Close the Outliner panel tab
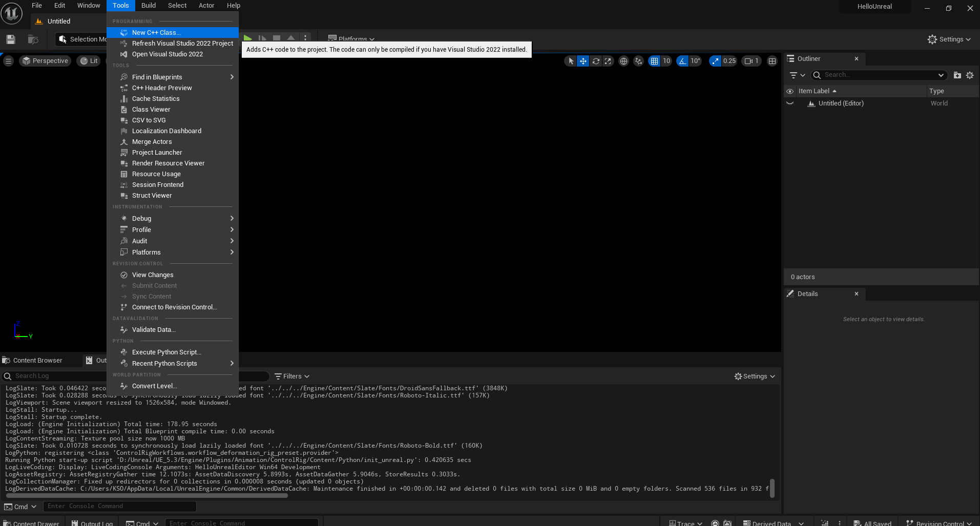 coord(857,59)
